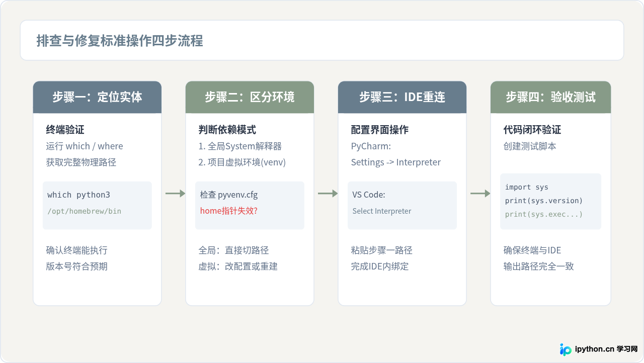The width and height of the screenshot is (644, 363).
Task: Click the '配置界面操作' heading
Action: coord(379,130)
